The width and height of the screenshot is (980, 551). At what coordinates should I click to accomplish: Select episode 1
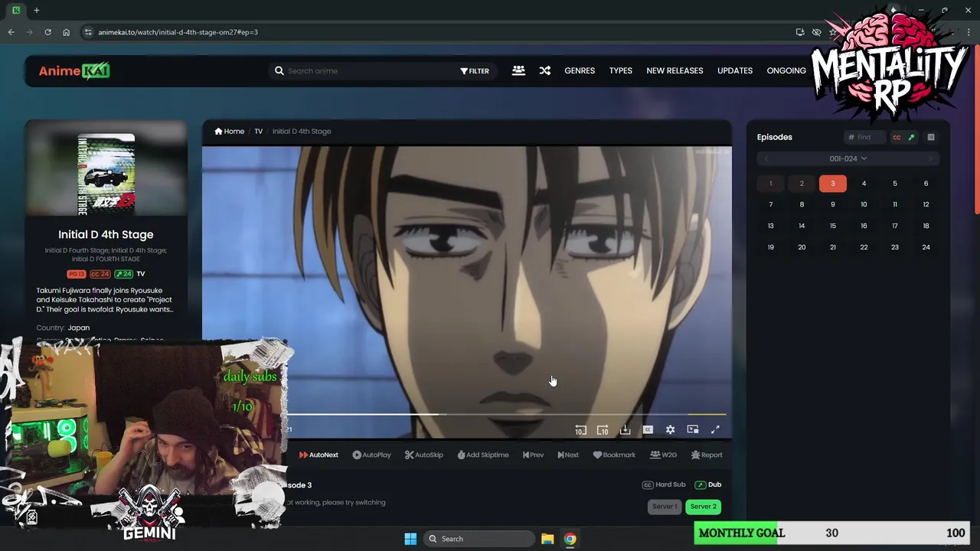point(771,184)
